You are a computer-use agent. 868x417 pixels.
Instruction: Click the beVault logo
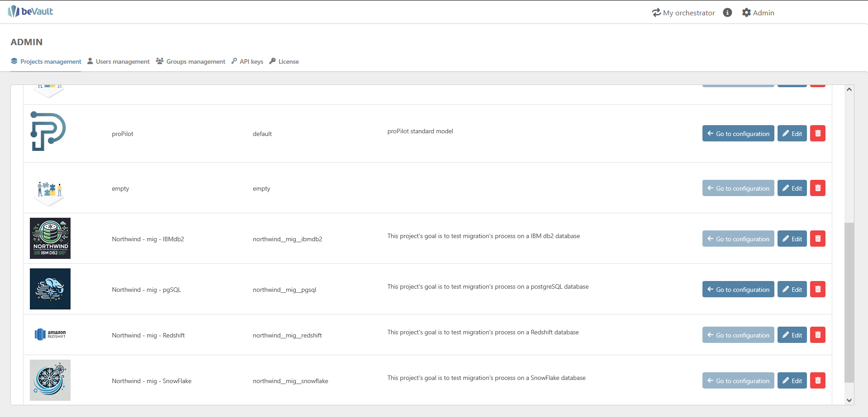(30, 11)
